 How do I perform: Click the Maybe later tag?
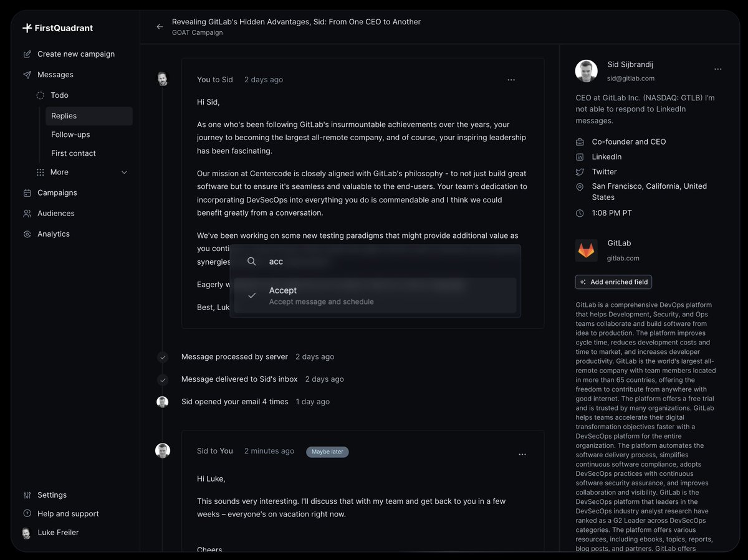(x=327, y=452)
